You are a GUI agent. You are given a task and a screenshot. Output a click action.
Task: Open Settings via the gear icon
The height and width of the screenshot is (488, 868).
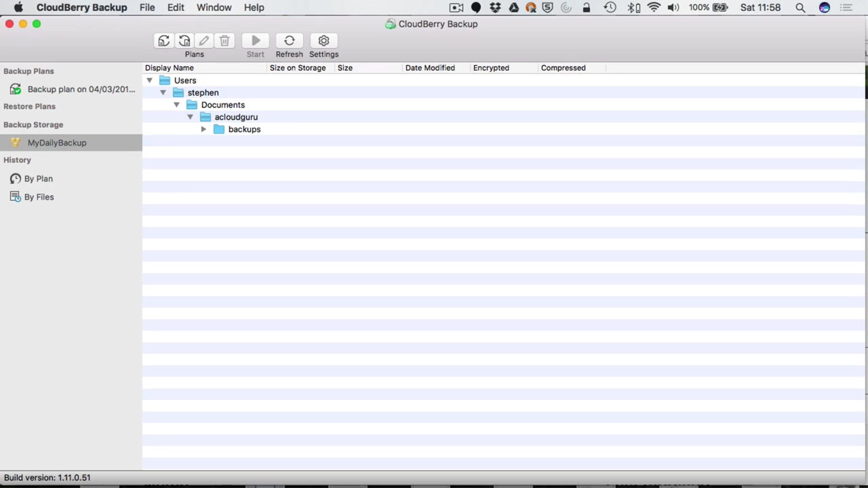pos(323,41)
